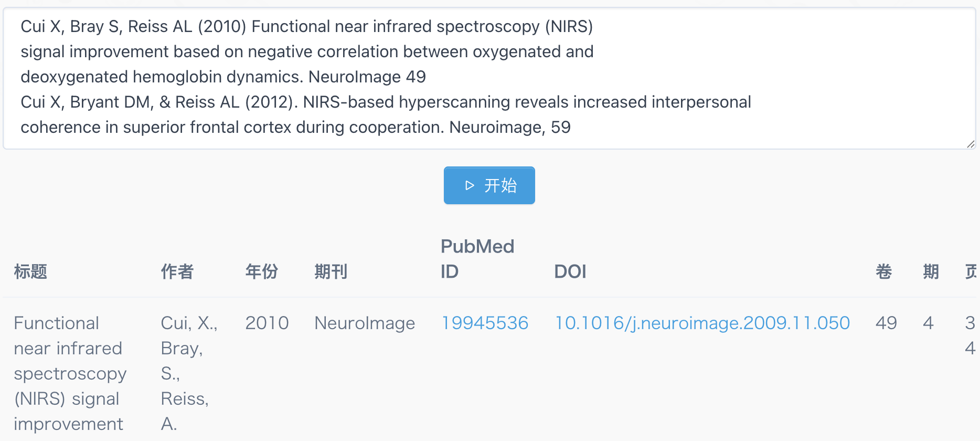Click the 卷 column header

pyautogui.click(x=884, y=271)
